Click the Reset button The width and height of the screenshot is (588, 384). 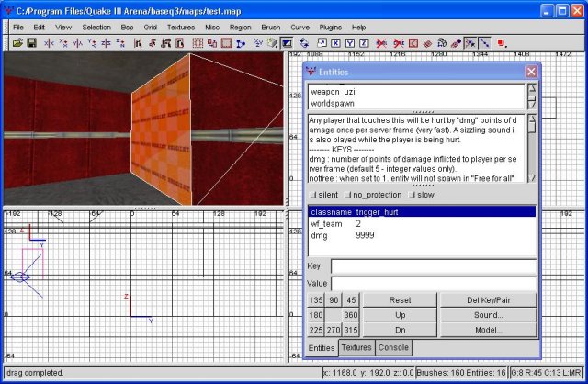401,300
